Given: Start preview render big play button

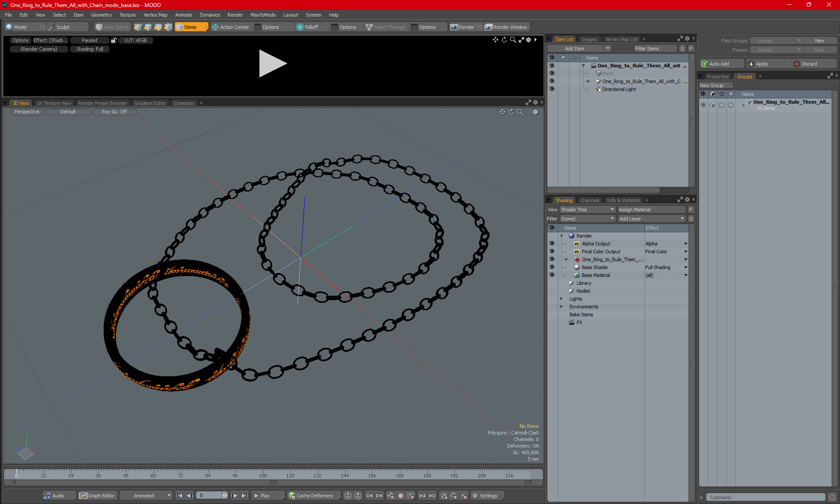Looking at the screenshot, I should (x=272, y=63).
